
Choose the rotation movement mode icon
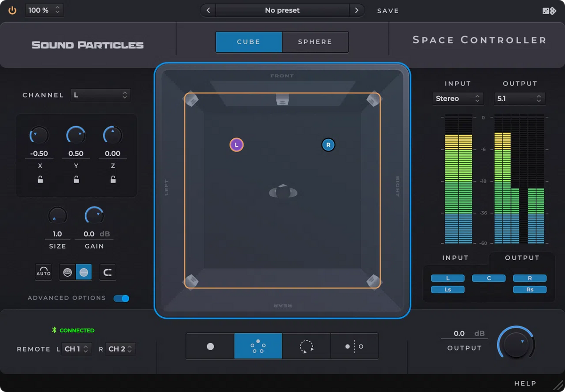point(306,346)
